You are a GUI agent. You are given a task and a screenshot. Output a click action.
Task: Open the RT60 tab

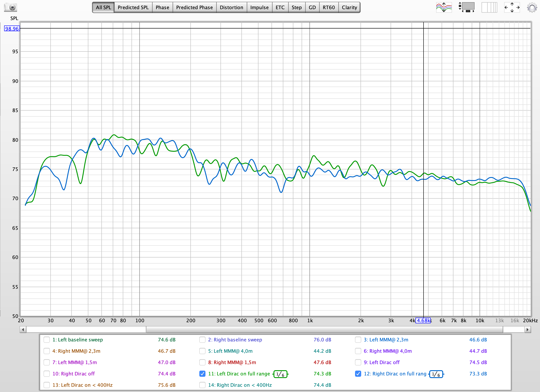coord(329,7)
